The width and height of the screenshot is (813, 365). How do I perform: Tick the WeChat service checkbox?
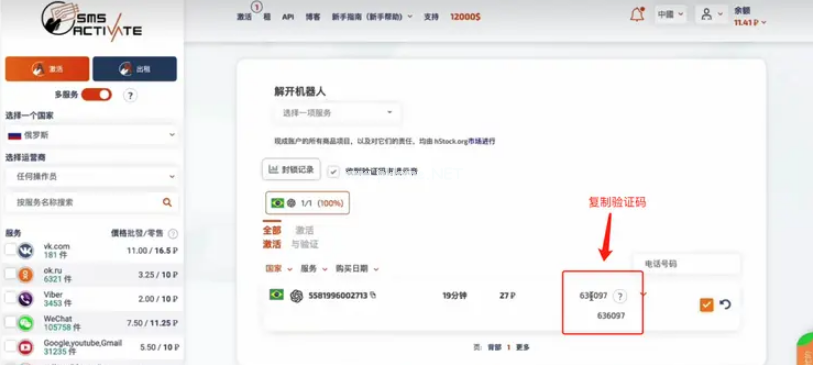(10, 322)
